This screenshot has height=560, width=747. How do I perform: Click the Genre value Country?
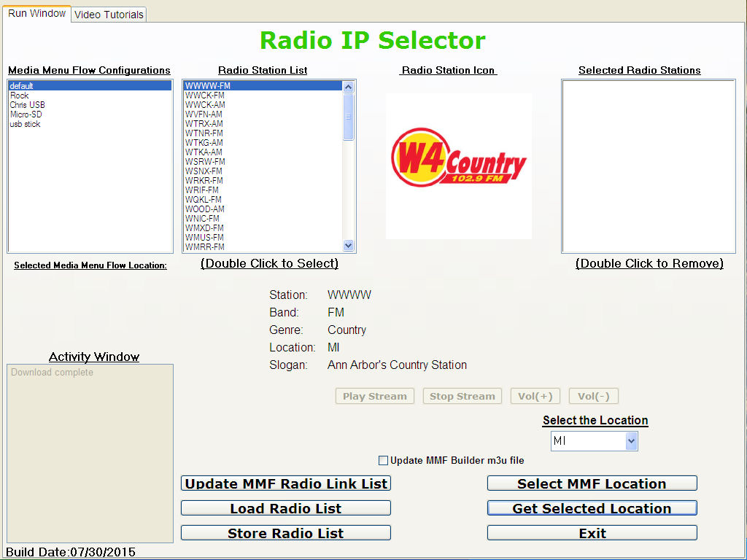click(x=347, y=330)
